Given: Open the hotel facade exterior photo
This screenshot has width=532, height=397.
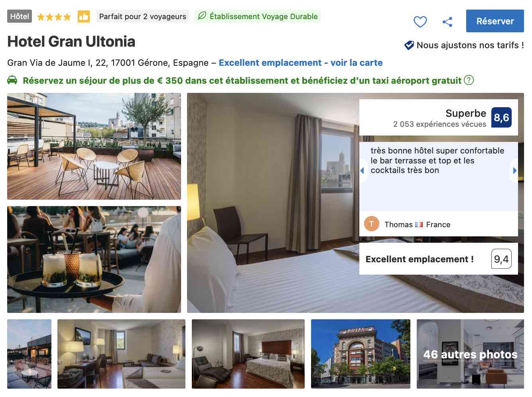Looking at the screenshot, I should click(x=361, y=354).
